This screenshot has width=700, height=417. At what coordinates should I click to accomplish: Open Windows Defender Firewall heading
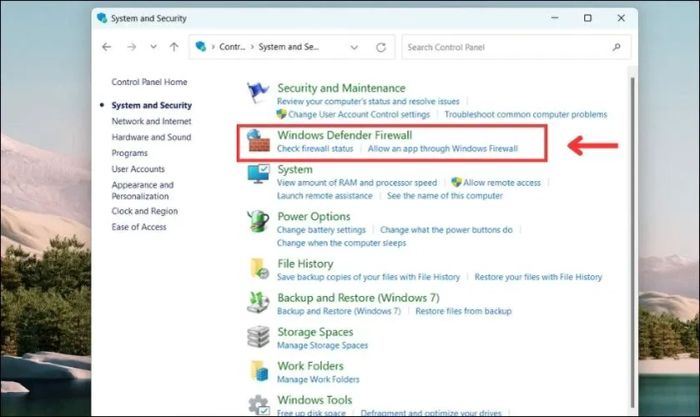(345, 135)
